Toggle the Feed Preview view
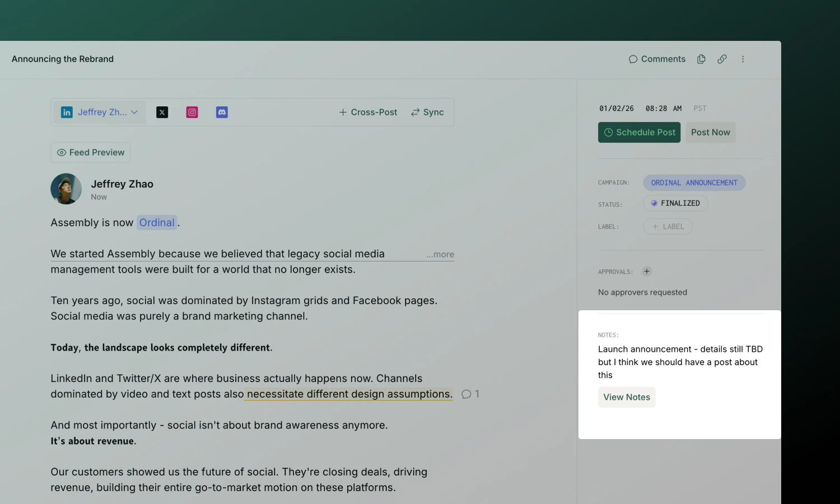This screenshot has width=840, height=504. 91,152
